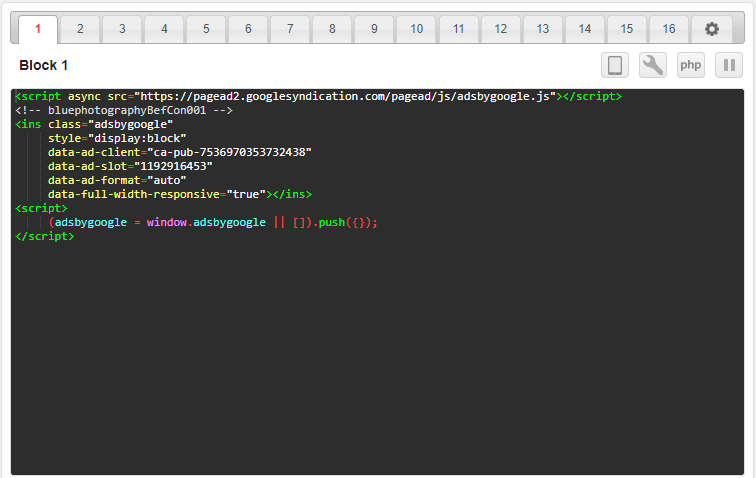Click inside the code editor empty area
This screenshot has height=478, width=756.
[377, 360]
